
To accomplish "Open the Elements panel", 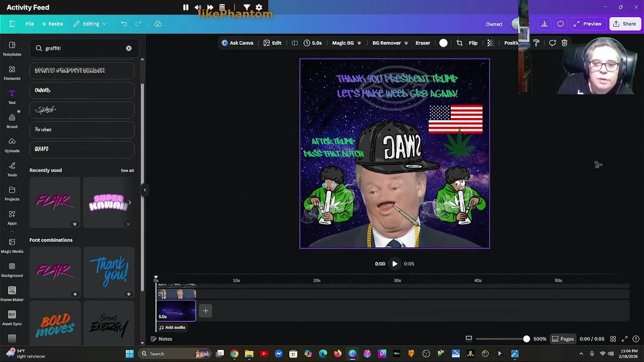I will point(12,72).
